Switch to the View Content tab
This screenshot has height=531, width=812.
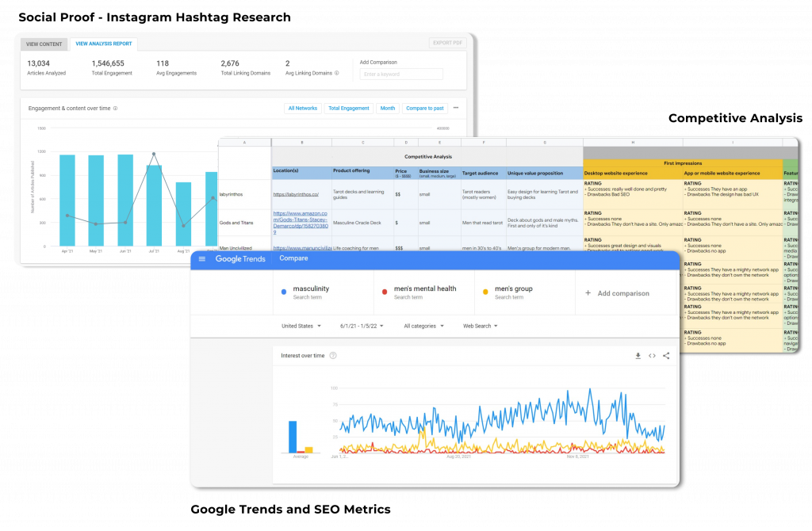44,44
